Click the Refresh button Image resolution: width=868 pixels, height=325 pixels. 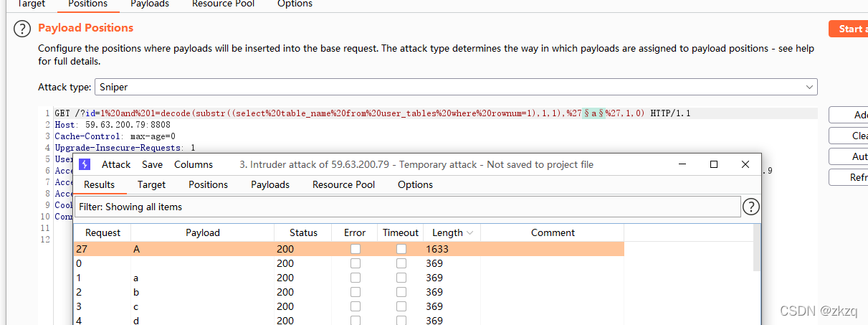click(849, 177)
